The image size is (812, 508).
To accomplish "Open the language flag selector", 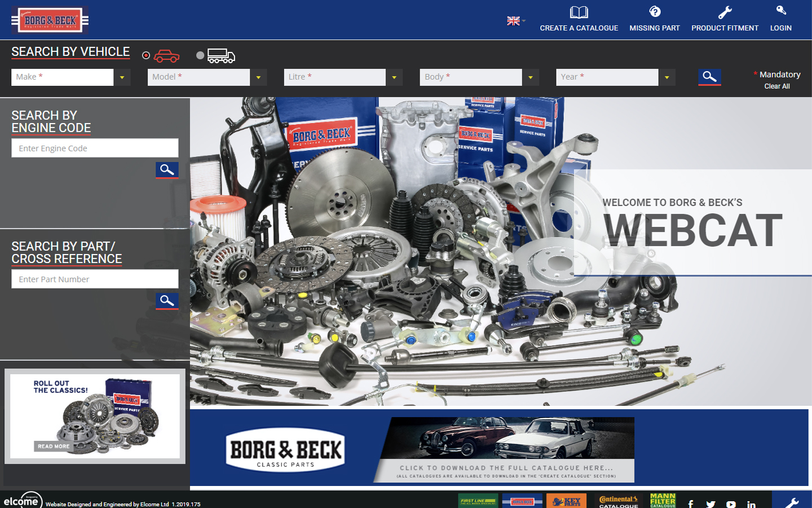I will (516, 21).
